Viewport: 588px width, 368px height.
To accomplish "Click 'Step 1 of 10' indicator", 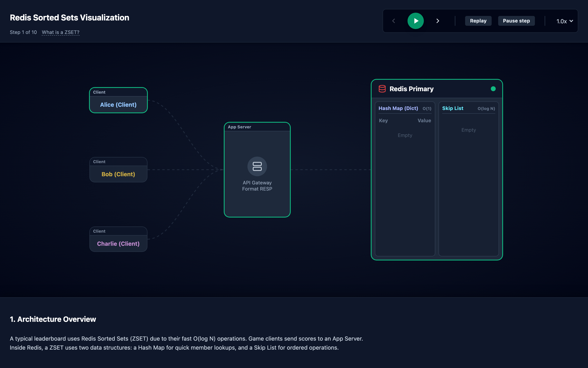I will (x=23, y=32).
